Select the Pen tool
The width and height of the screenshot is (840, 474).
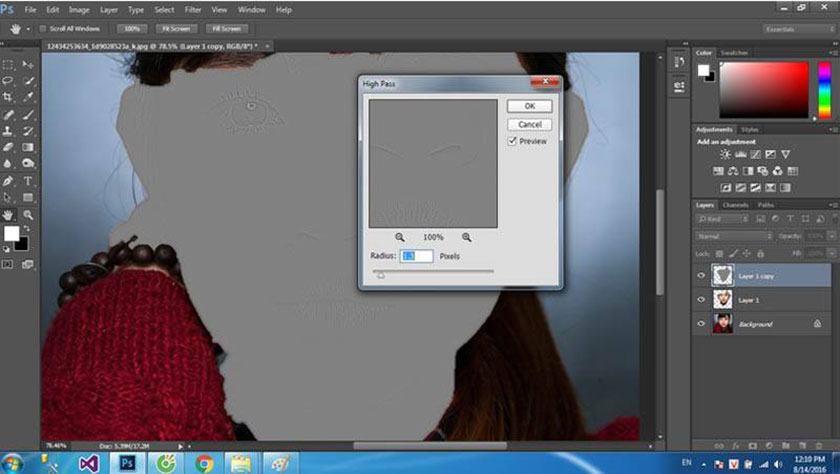tap(8, 181)
